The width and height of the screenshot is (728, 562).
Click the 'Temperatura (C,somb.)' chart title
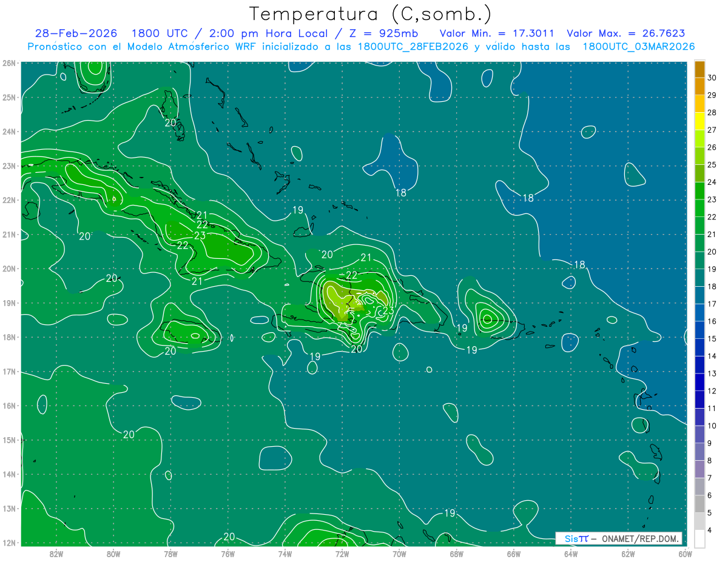pyautogui.click(x=371, y=14)
